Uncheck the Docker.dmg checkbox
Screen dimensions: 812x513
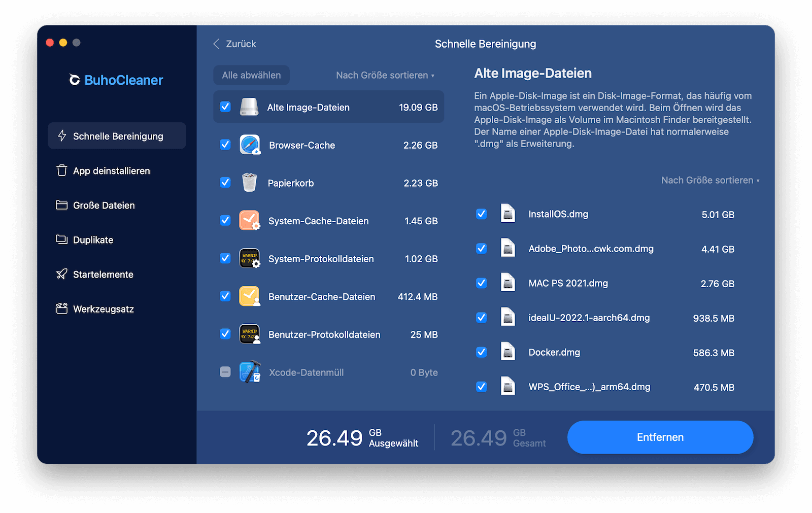click(x=482, y=352)
